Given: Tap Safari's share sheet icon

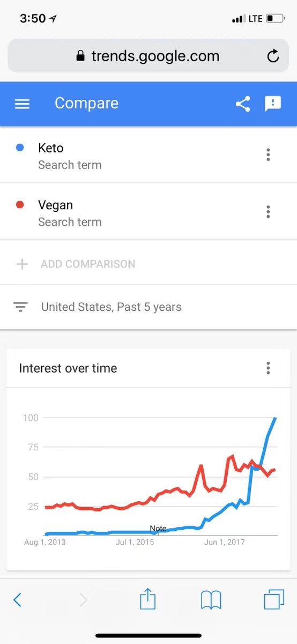Looking at the screenshot, I should [147, 599].
